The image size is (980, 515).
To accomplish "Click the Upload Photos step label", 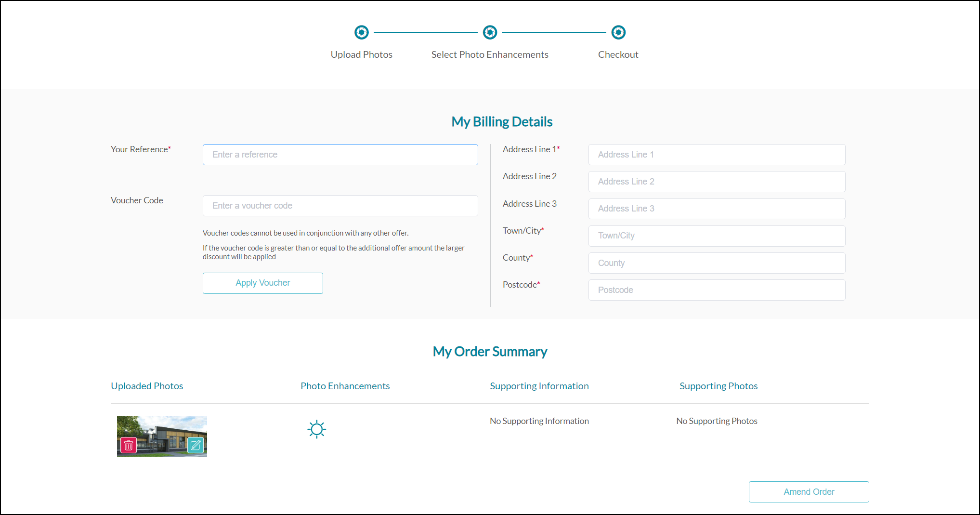I will tap(361, 55).
